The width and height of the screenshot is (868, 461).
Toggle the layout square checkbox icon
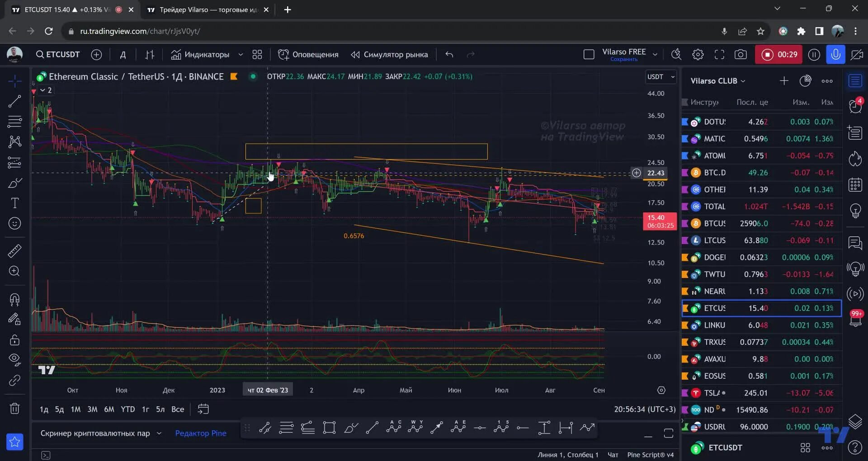pyautogui.click(x=589, y=55)
